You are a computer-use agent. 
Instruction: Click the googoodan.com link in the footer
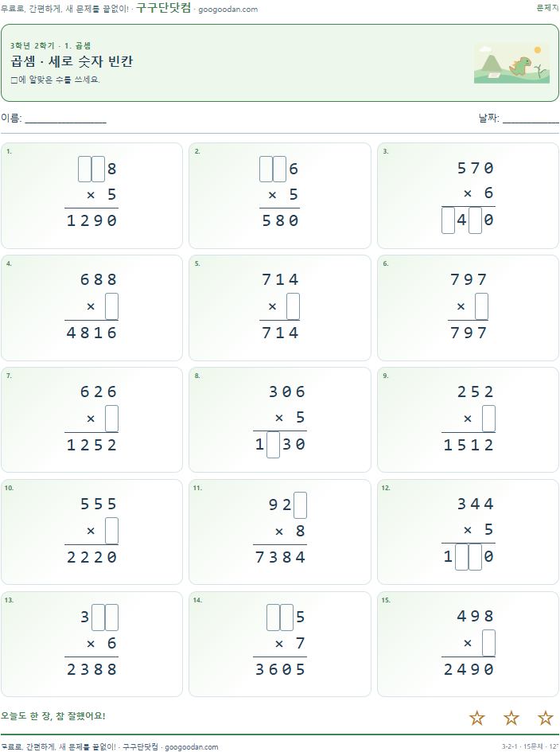191,746
